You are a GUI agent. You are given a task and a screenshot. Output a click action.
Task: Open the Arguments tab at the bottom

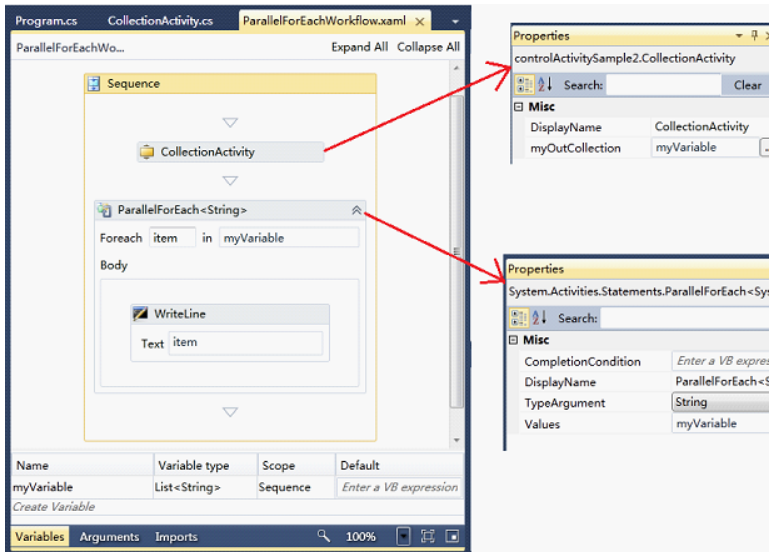coord(110,537)
